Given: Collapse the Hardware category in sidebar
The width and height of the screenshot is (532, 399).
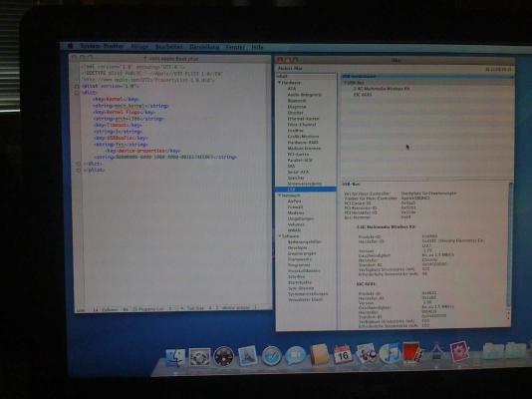Looking at the screenshot, I should 280,83.
